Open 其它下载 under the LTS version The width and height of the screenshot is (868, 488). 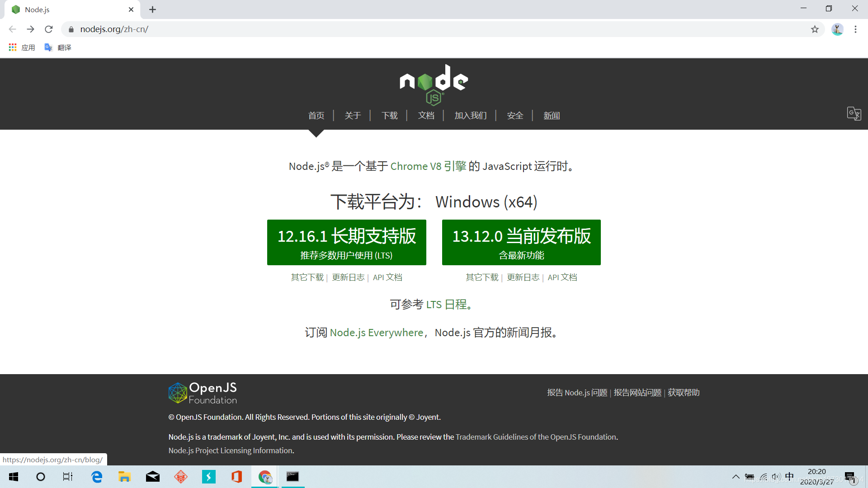pyautogui.click(x=307, y=277)
